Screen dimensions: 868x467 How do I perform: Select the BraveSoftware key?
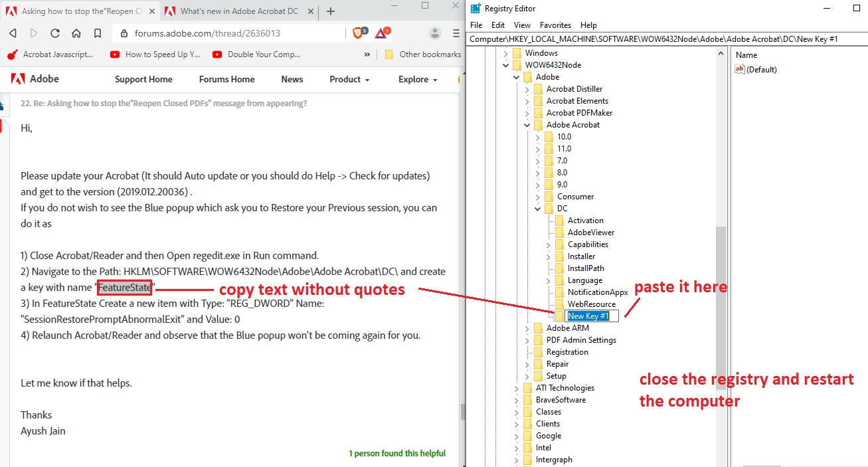tap(561, 400)
